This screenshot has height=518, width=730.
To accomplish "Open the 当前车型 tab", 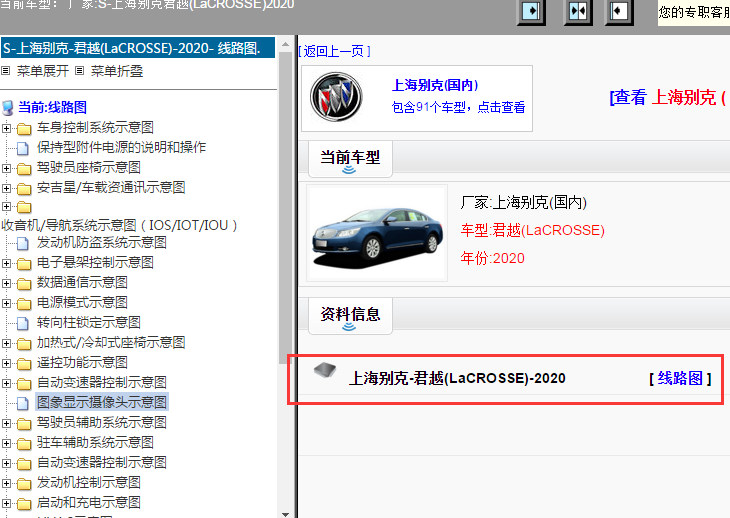I will (350, 159).
